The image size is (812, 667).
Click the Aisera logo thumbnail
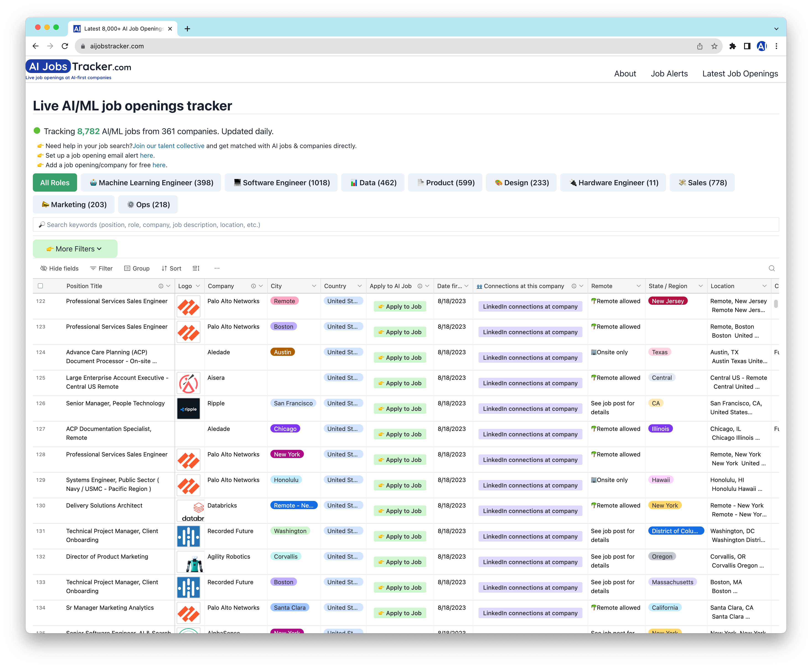[189, 383]
